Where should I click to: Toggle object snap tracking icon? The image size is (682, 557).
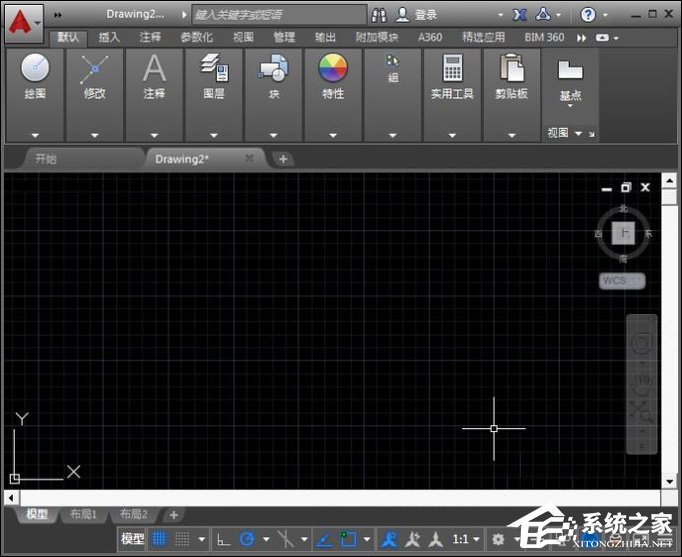tap(324, 540)
